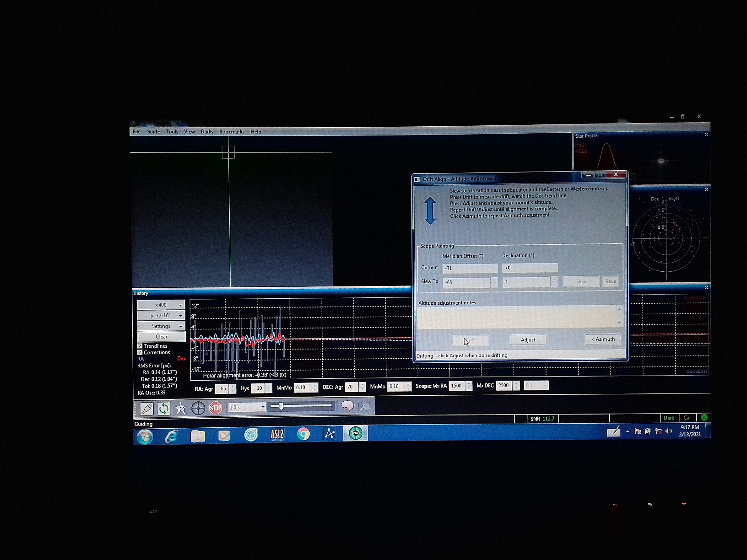The height and width of the screenshot is (560, 747).
Task: Click the Drift button in Drift Align
Action: click(470, 340)
